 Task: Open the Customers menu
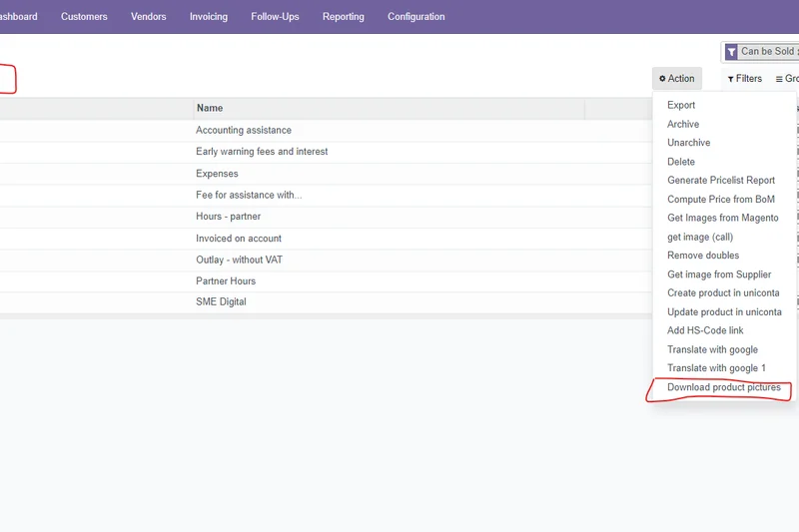[84, 16]
